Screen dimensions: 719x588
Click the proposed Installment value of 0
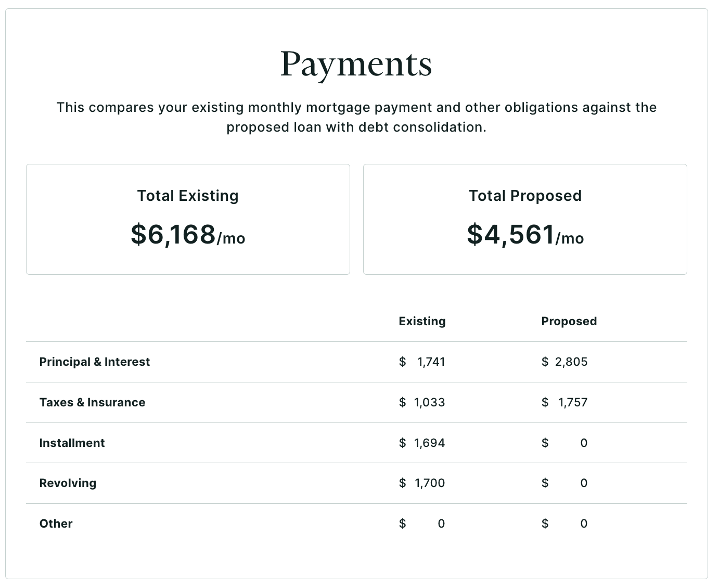pos(584,443)
